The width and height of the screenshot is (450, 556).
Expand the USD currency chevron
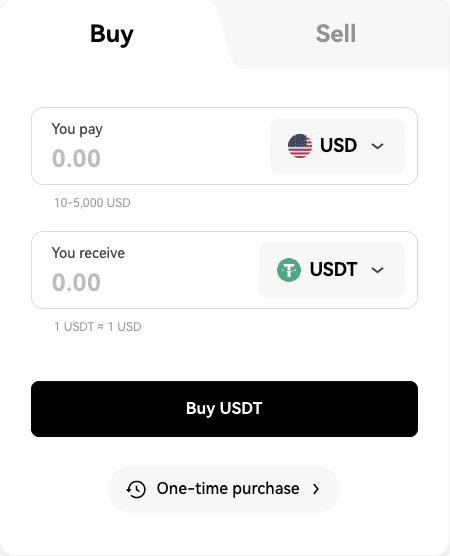(377, 146)
